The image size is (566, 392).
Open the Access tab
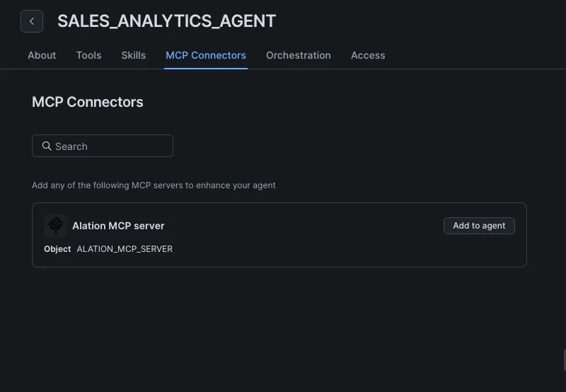[x=368, y=55]
